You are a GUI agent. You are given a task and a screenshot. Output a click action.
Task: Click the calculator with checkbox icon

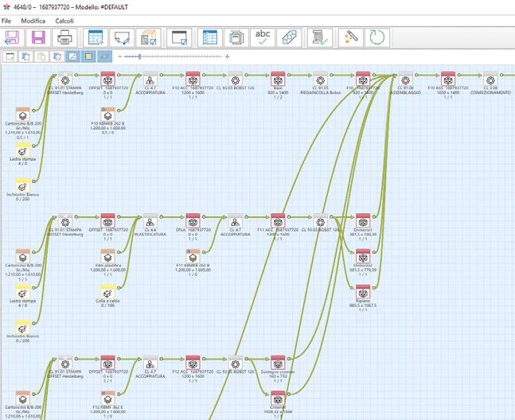(149, 37)
